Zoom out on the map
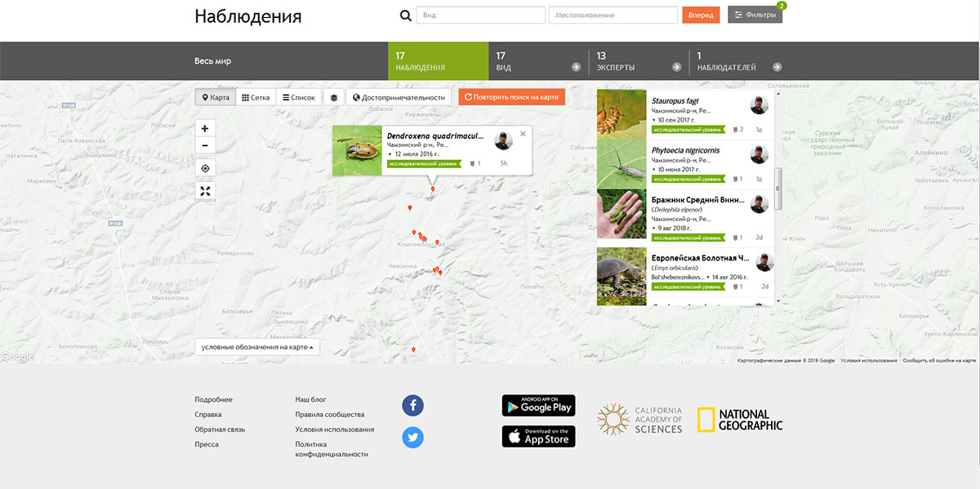Image resolution: width=980 pixels, height=489 pixels. click(x=205, y=146)
